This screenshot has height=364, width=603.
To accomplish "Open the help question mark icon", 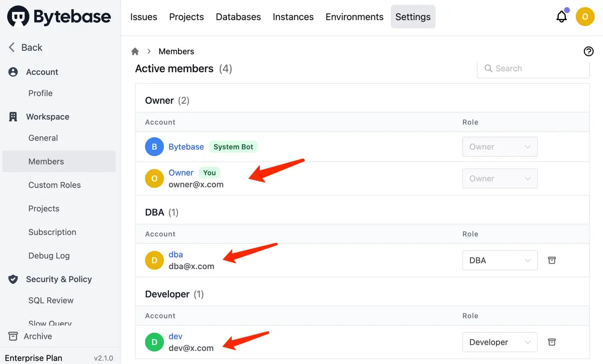I will pyautogui.click(x=588, y=51).
